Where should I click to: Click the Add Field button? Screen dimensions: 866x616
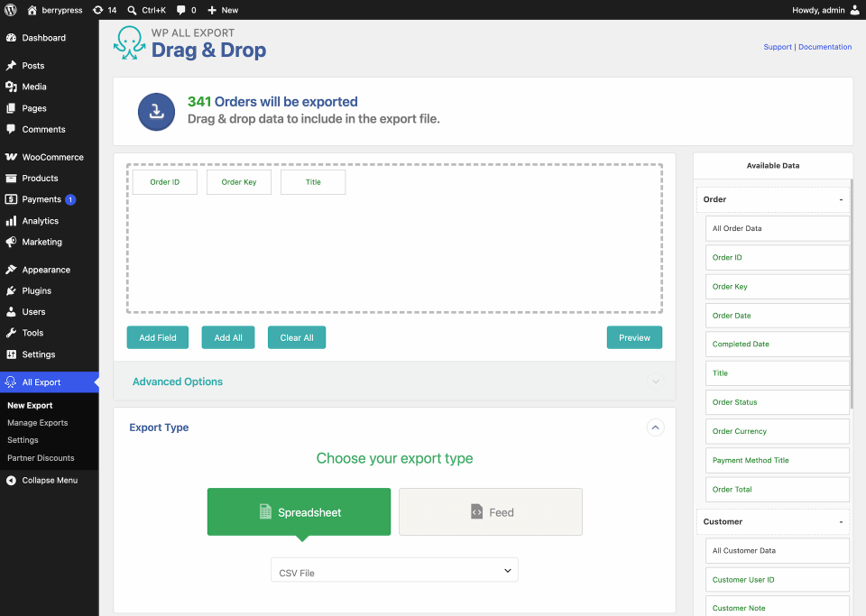[x=157, y=337]
